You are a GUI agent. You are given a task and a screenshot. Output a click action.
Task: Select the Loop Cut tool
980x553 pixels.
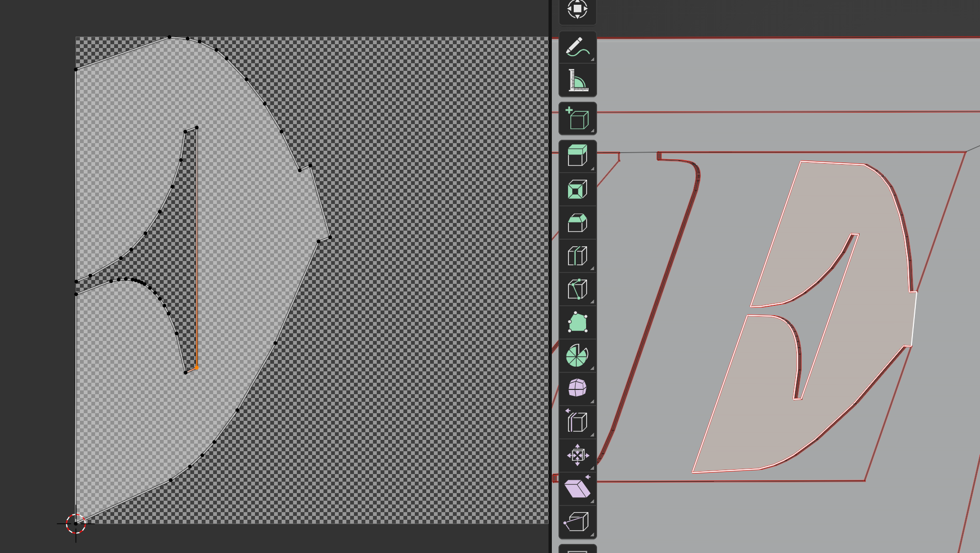pos(578,256)
